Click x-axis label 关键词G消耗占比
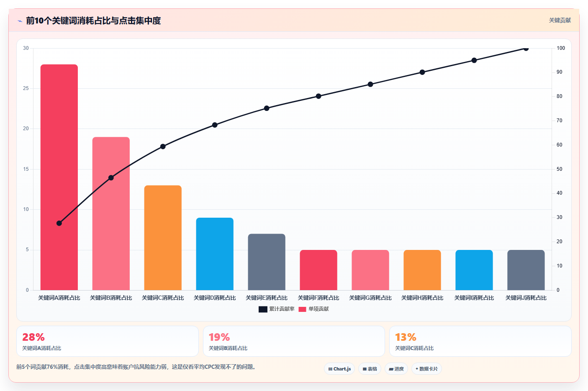This screenshot has height=391, width=588. [x=370, y=298]
